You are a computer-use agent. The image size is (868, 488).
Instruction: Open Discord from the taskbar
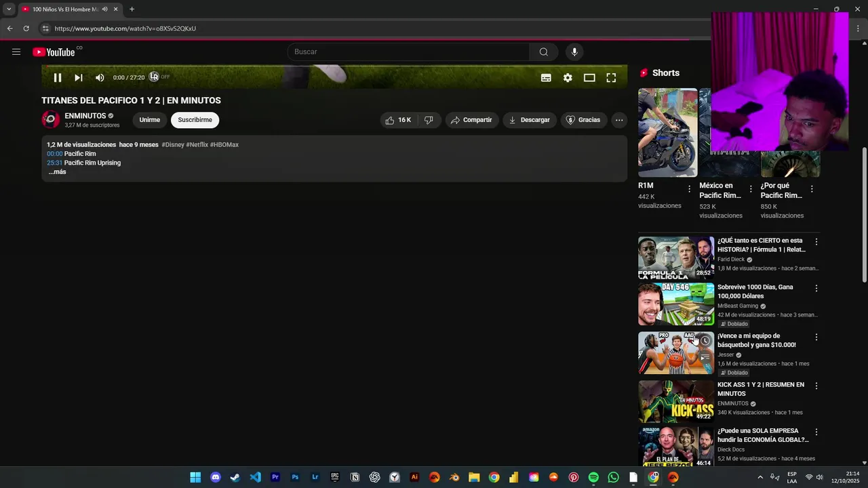[x=216, y=477]
